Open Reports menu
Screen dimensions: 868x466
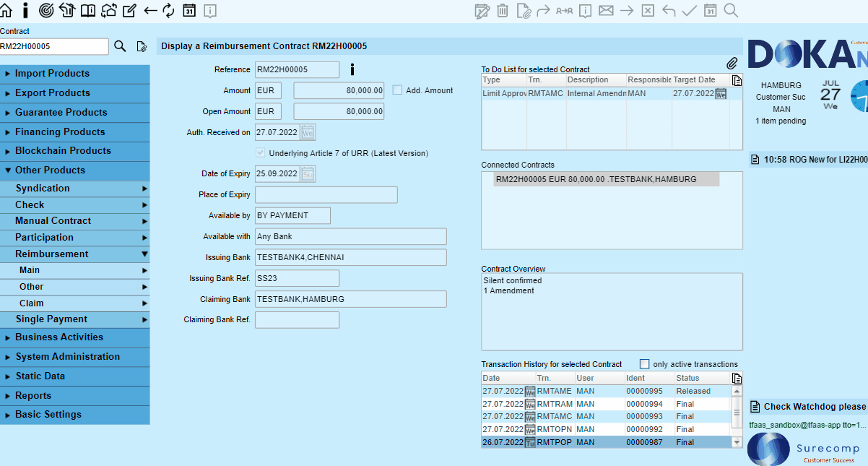[75, 396]
